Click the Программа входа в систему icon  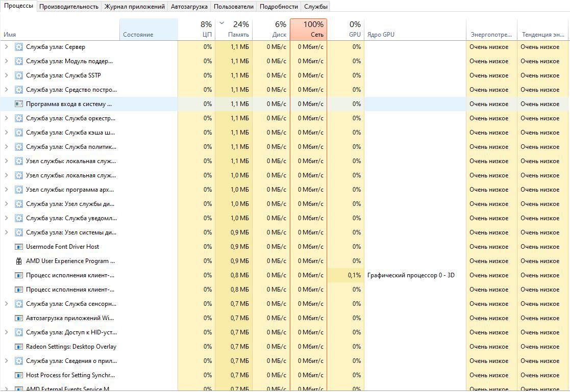(x=19, y=104)
